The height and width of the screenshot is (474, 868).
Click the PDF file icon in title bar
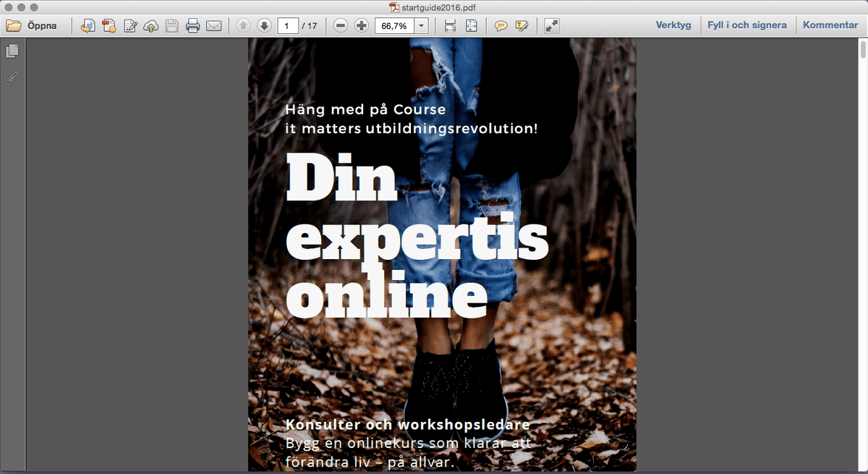tap(394, 7)
